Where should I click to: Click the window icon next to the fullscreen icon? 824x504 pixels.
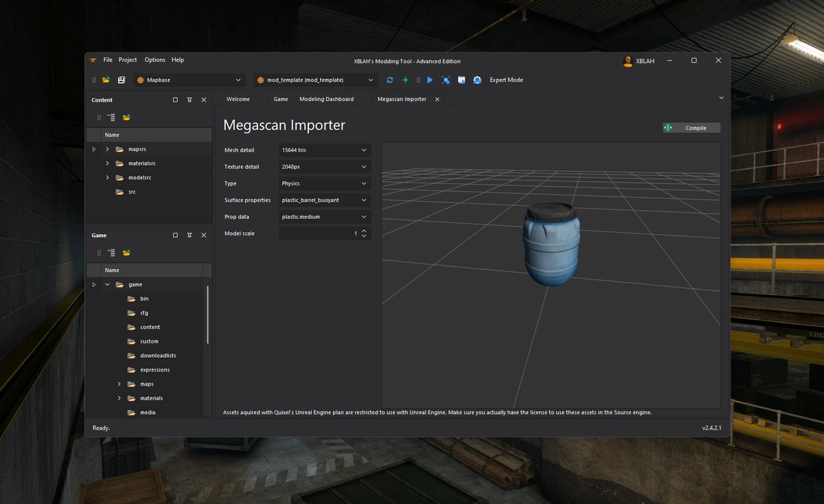pyautogui.click(x=461, y=80)
